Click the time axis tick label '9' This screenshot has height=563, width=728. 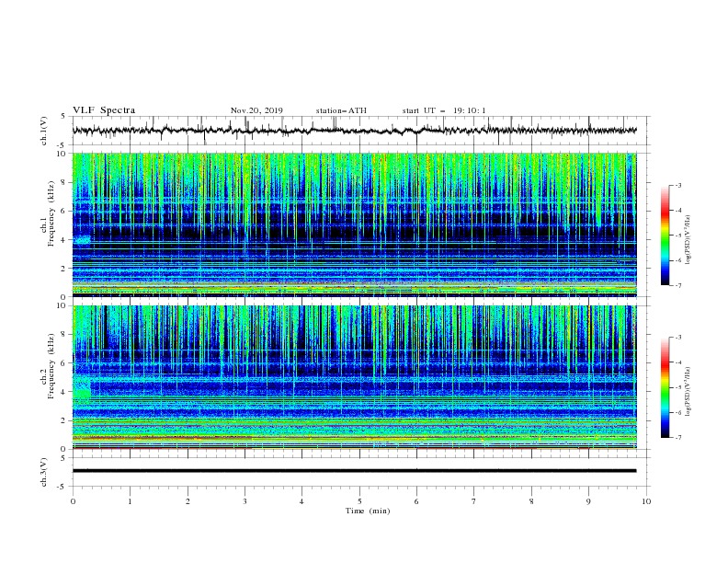[x=588, y=501]
